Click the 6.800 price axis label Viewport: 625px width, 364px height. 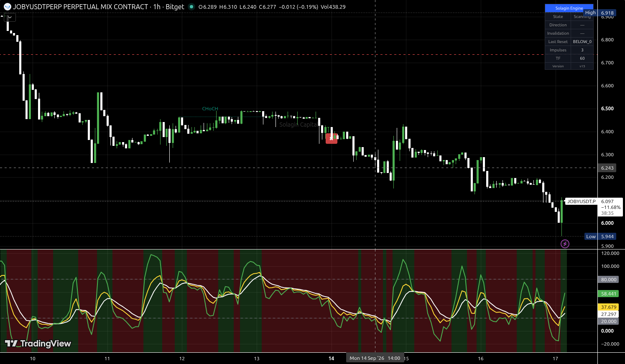coord(607,40)
